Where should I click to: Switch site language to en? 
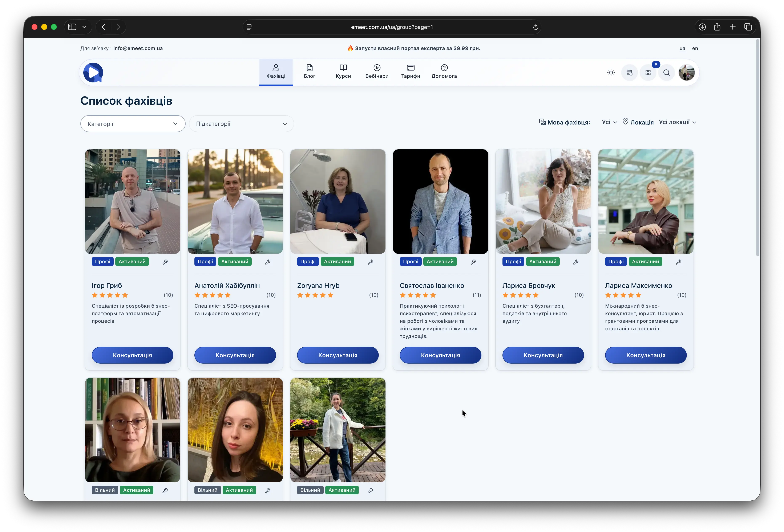[695, 48]
